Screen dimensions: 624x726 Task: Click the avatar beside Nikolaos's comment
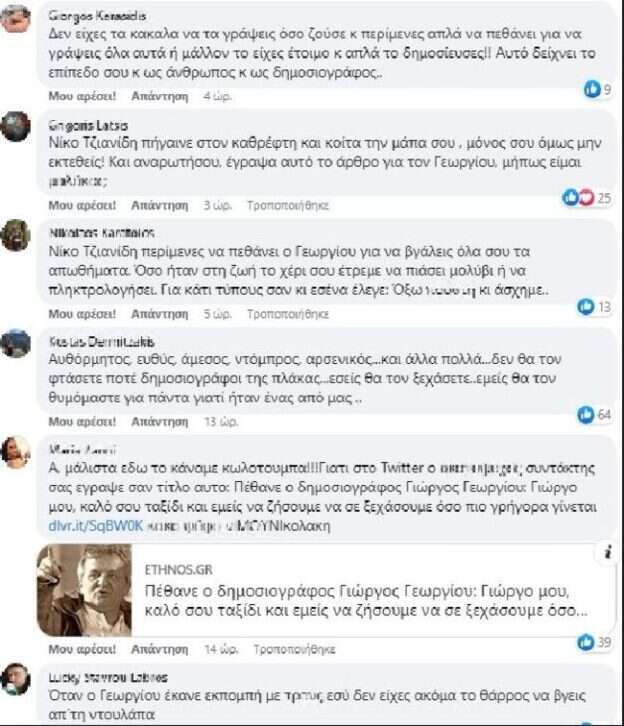click(x=15, y=236)
